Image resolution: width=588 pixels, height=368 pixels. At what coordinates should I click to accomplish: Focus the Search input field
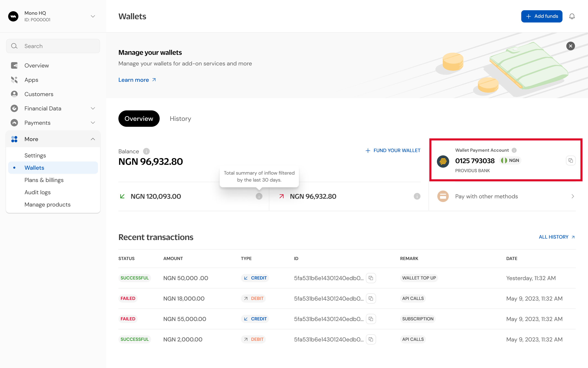pos(53,46)
